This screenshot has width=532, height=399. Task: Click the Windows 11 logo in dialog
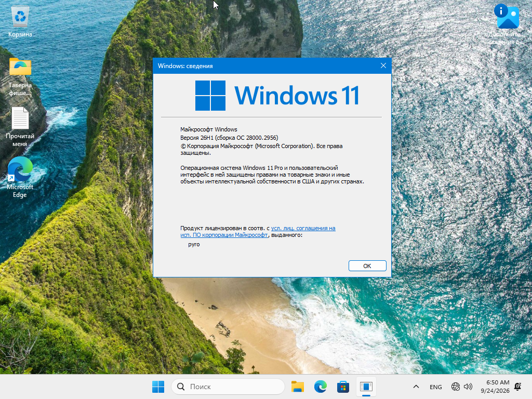[277, 96]
